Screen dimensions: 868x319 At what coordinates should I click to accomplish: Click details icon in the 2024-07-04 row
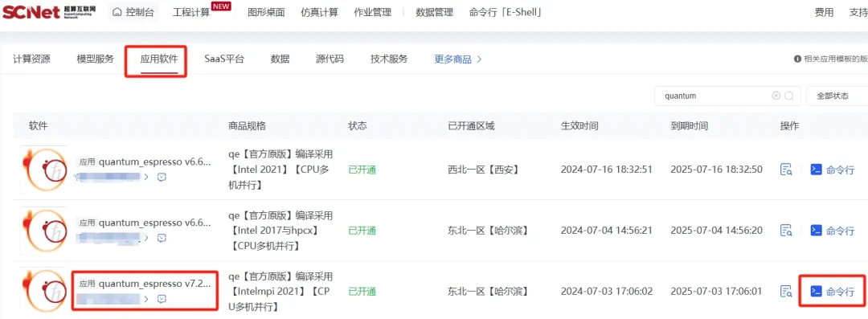(x=786, y=231)
